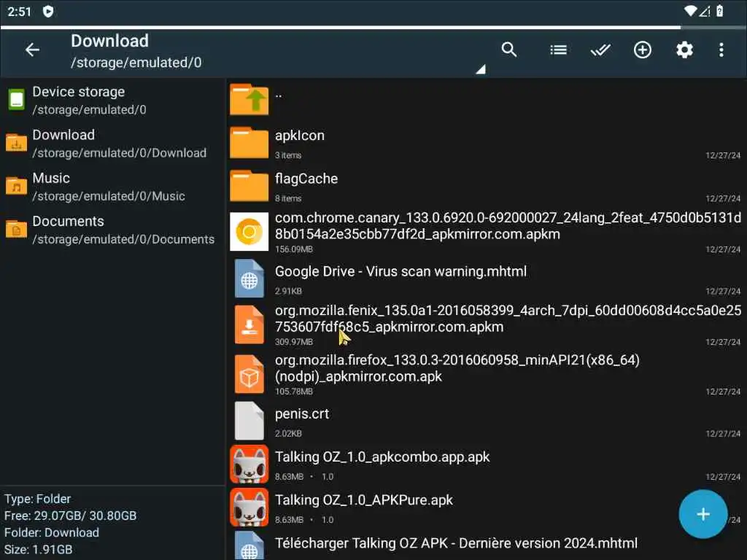Screen dimensions: 747x560
Task: Click the fenix apkm download icon
Action: coord(249,324)
